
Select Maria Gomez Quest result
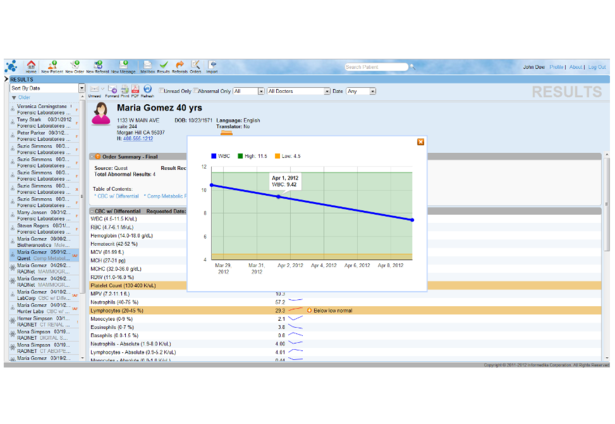tap(44, 255)
